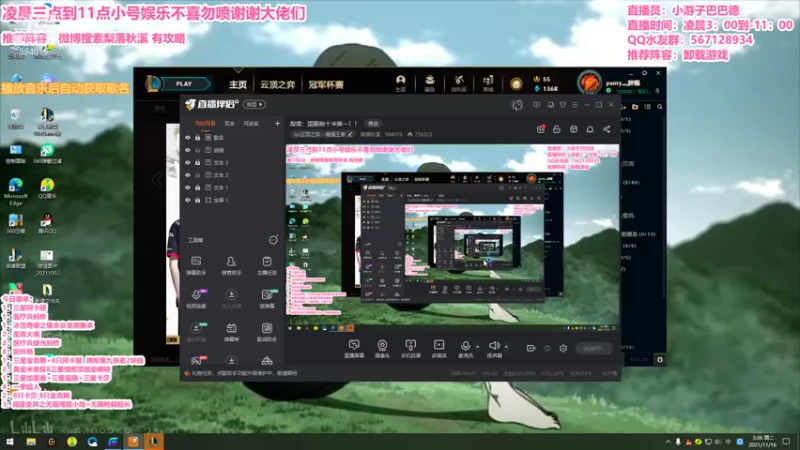
Task: Click the 麦克风 microphone icon
Action: coord(465,348)
